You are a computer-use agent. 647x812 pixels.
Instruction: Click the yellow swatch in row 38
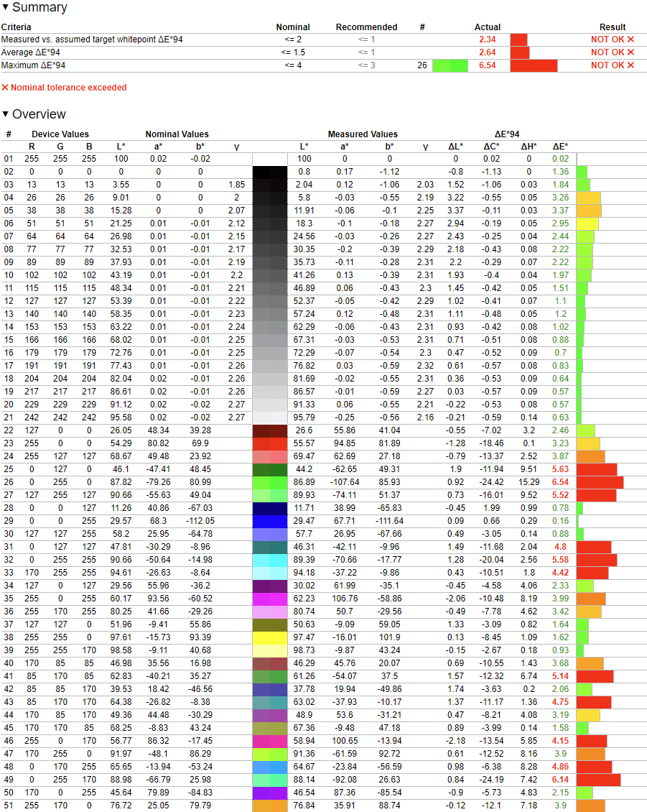click(x=270, y=637)
